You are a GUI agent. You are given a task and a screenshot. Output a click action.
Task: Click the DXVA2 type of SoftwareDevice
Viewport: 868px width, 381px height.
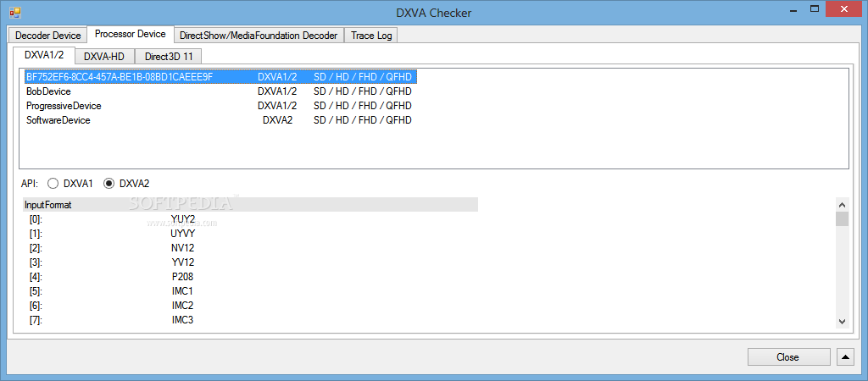[x=277, y=120]
